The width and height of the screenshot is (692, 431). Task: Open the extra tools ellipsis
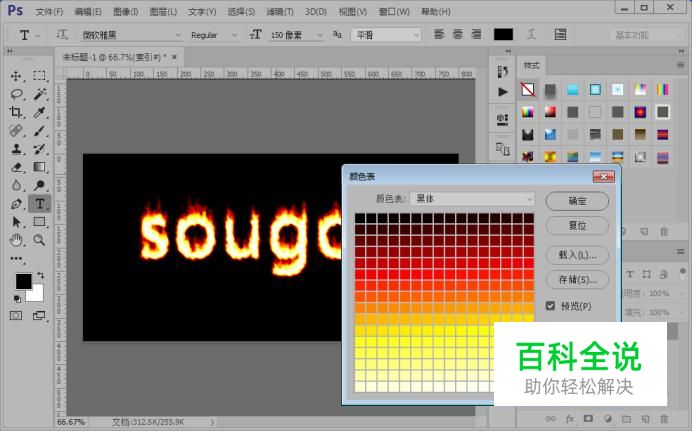coord(16,259)
